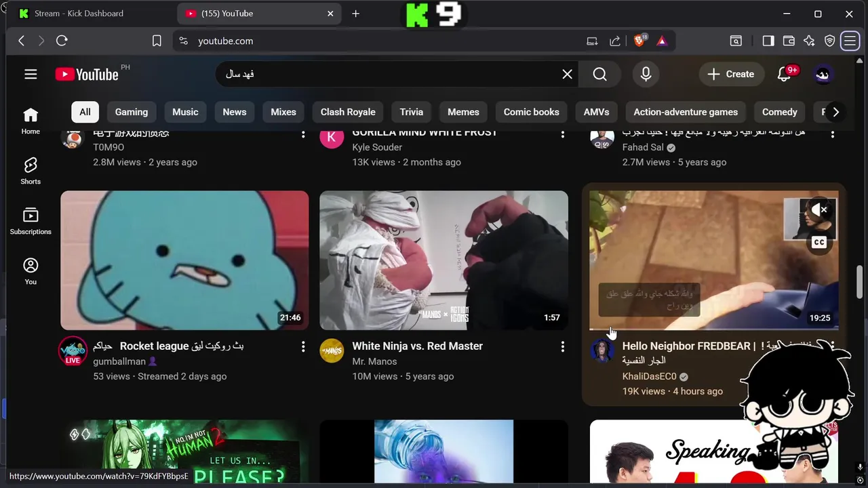This screenshot has width=868, height=488.
Task: Click the magnifier search button
Action: point(600,75)
